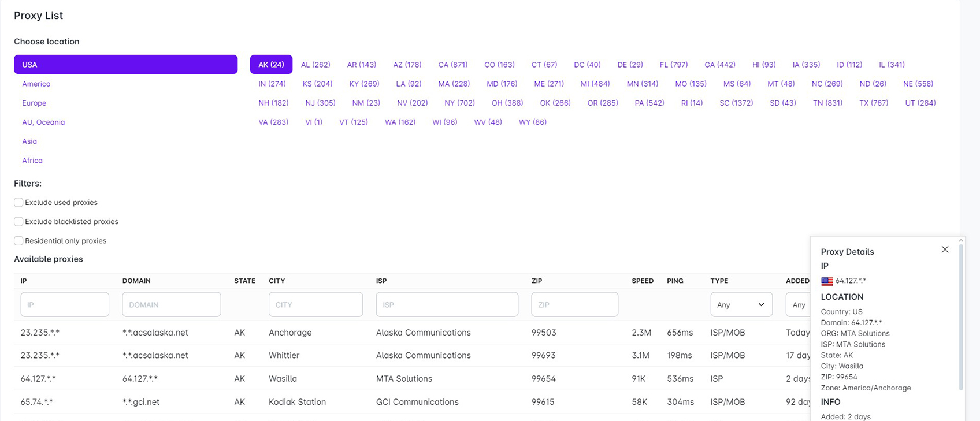
Task: Choose state NY (702)
Action: point(459,103)
